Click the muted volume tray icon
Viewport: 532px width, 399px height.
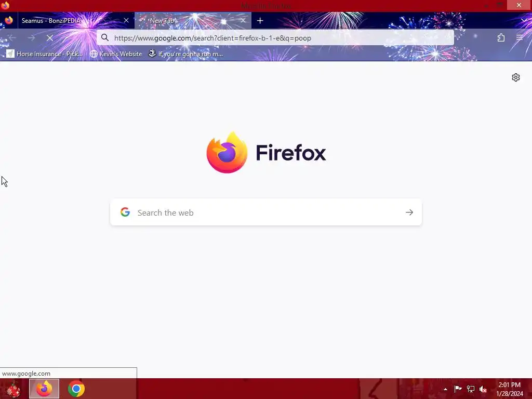pos(483,389)
